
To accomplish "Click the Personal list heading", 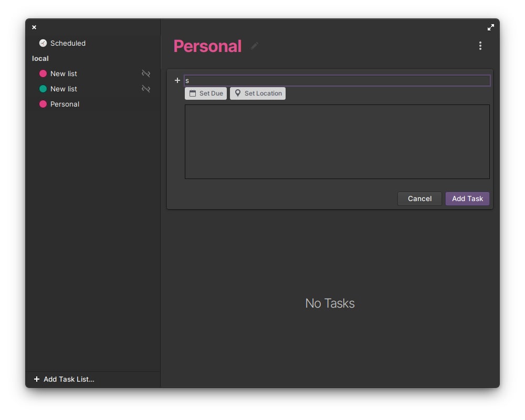I will click(207, 46).
